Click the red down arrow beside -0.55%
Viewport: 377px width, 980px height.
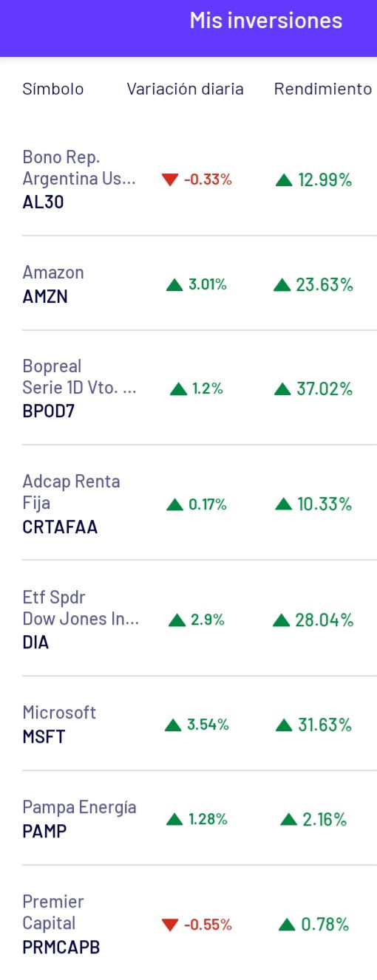pyautogui.click(x=170, y=925)
